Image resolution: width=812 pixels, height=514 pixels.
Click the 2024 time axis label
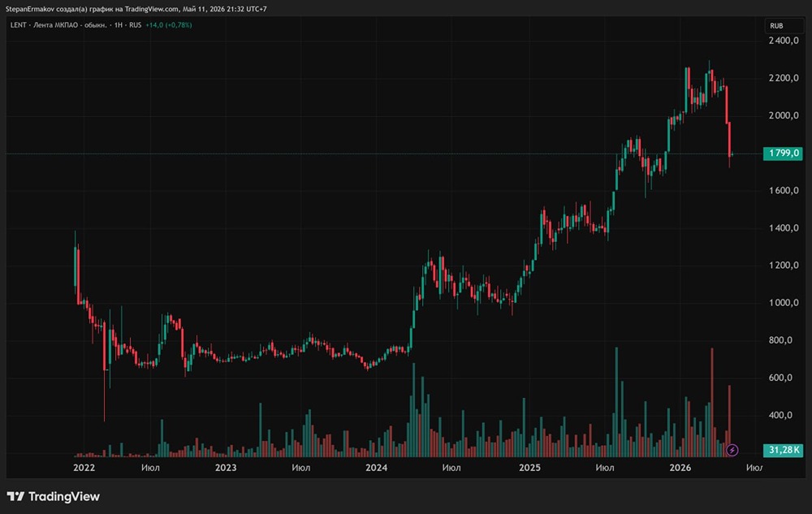click(377, 468)
